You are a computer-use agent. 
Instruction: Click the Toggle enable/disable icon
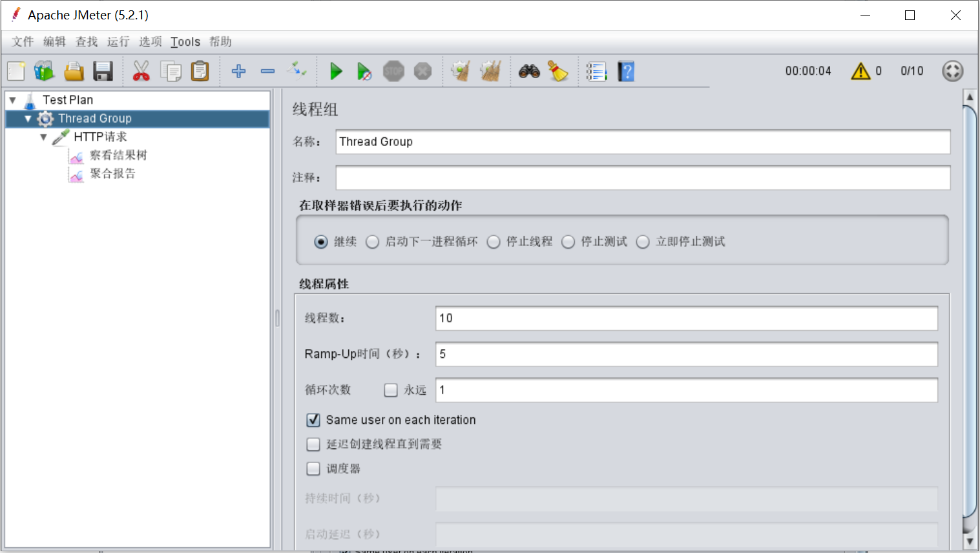297,69
